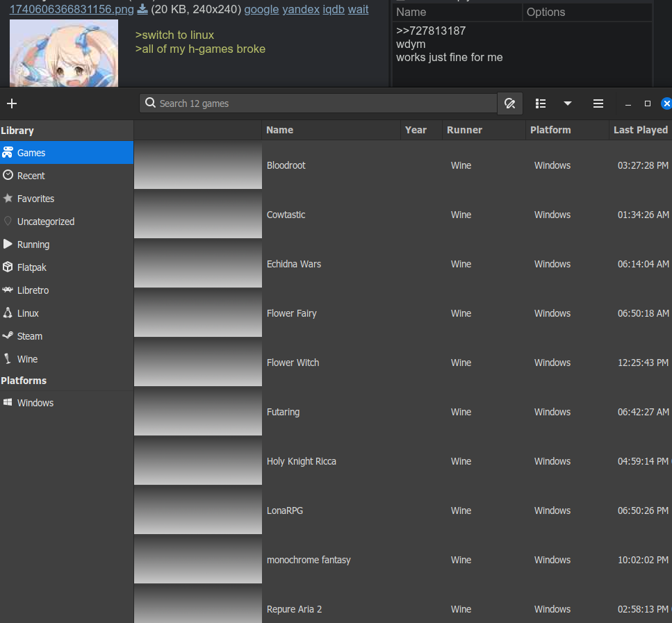Click the Games controller icon
The height and width of the screenshot is (623, 672).
tap(8, 152)
